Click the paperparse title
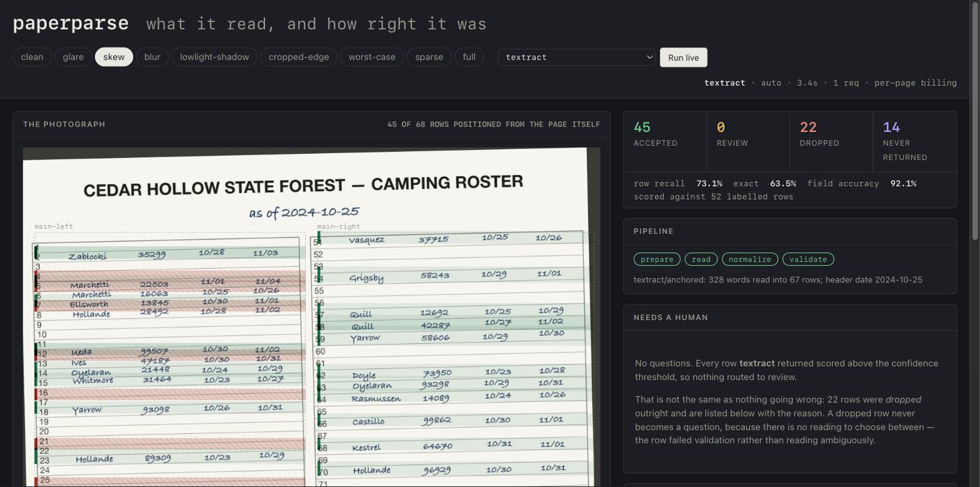The height and width of the screenshot is (487, 980). coord(71,24)
